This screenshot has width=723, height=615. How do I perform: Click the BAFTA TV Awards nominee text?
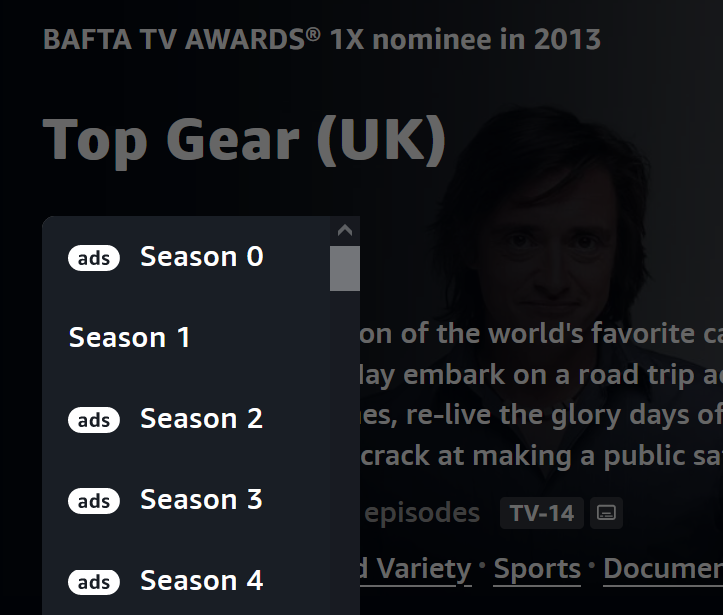click(x=322, y=40)
